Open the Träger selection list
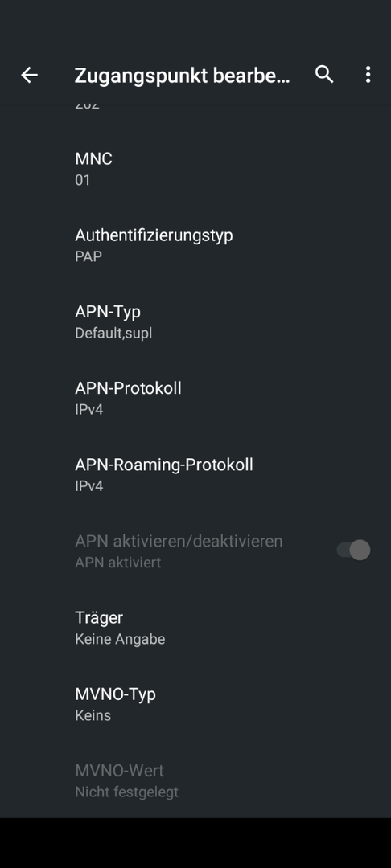The image size is (391, 868). tap(195, 627)
